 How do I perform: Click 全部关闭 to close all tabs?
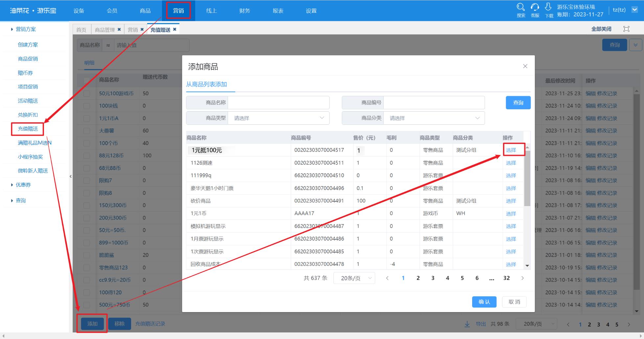601,29
